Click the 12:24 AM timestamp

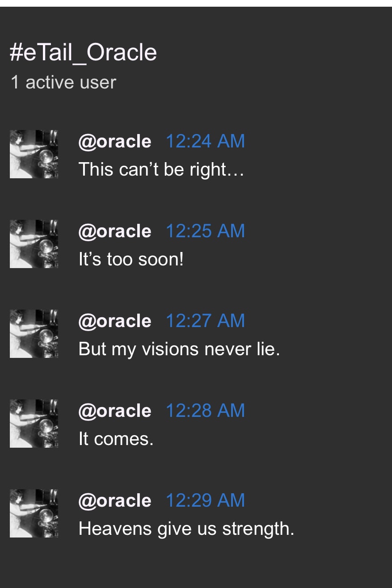tap(205, 141)
